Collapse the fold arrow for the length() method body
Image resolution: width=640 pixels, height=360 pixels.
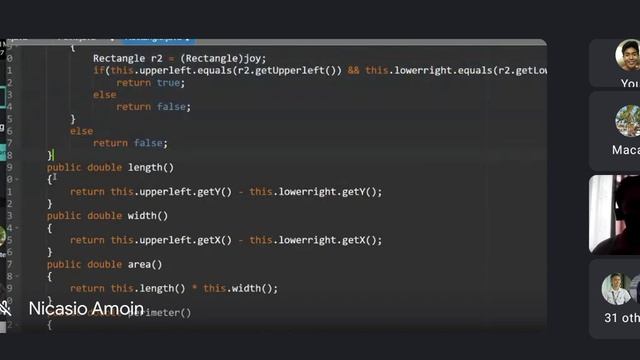17,179
